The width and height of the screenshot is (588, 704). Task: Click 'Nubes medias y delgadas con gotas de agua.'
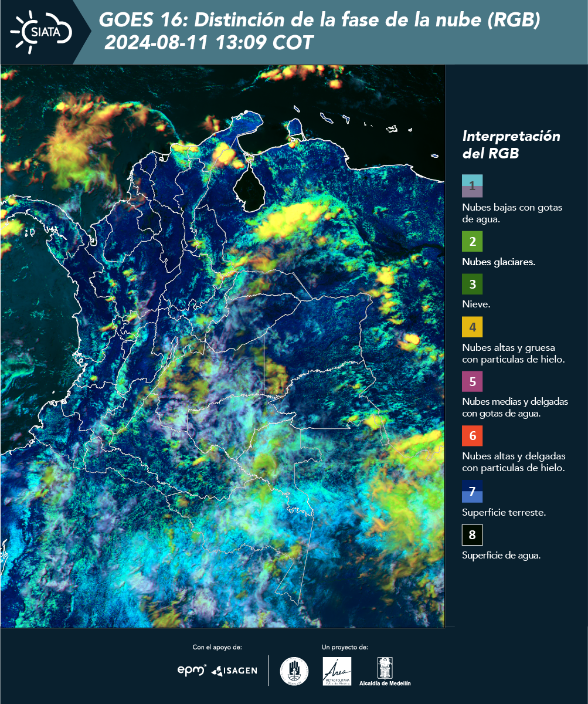[x=515, y=408]
